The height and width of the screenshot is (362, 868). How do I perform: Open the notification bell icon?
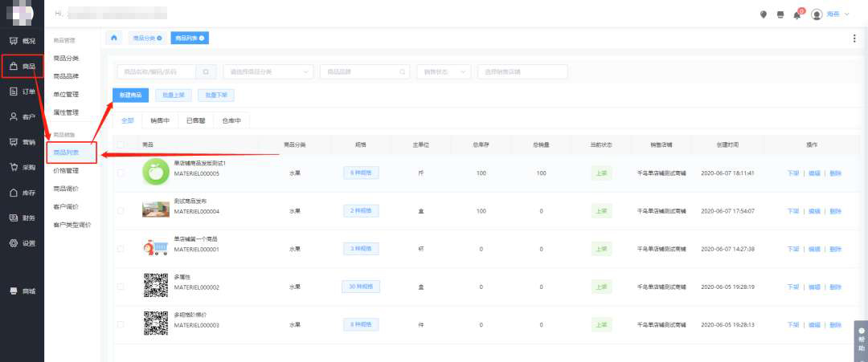click(796, 14)
